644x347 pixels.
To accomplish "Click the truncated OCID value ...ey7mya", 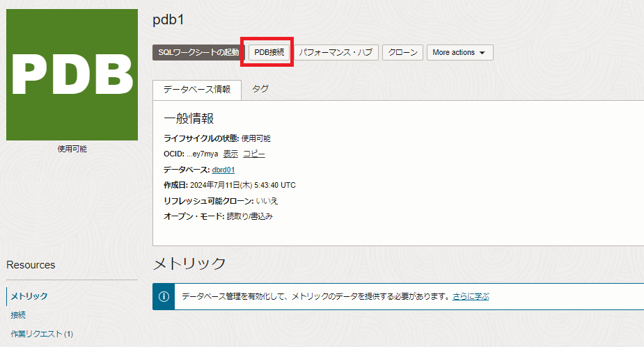I will tap(202, 154).
